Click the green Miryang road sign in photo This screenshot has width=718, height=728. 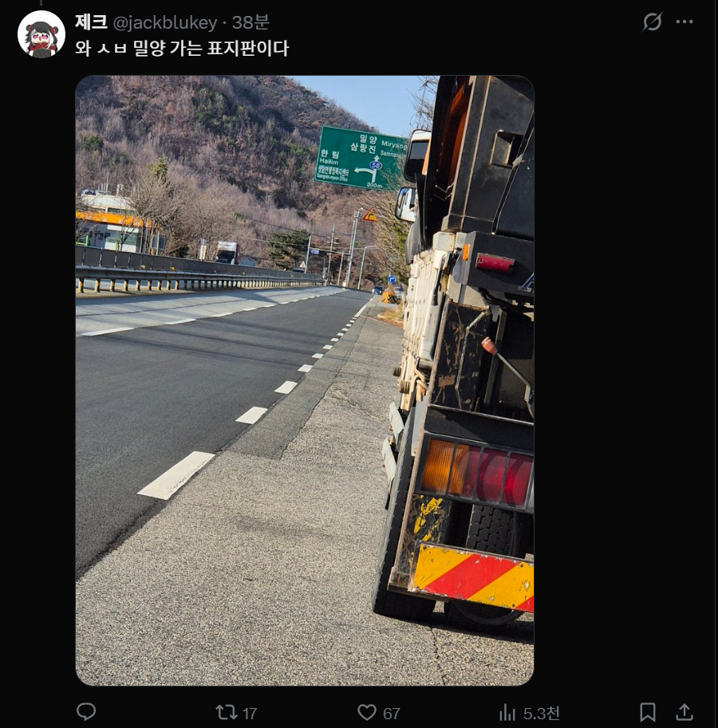[x=361, y=158]
